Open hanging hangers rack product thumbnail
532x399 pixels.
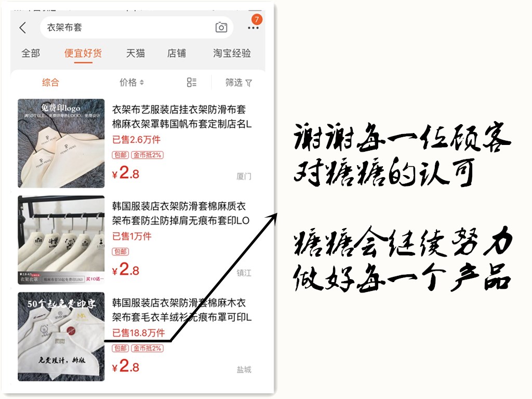[x=61, y=240]
